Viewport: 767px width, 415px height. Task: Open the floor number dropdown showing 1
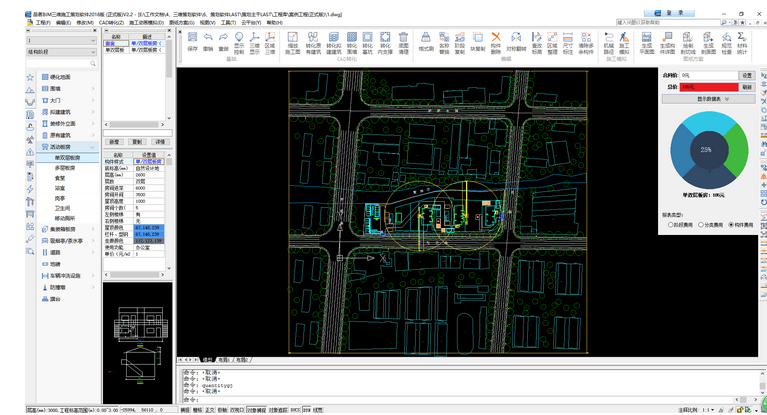coord(62,40)
